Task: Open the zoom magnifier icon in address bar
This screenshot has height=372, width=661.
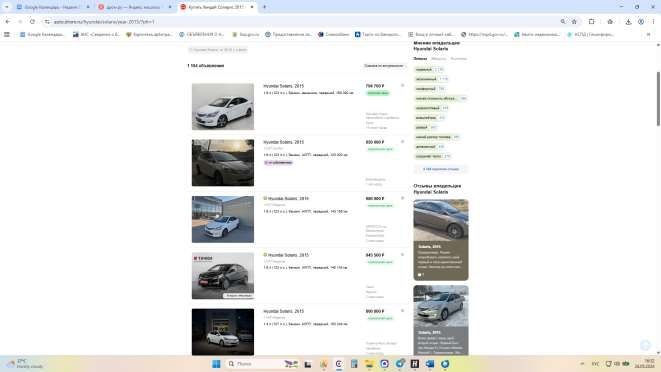Action: click(x=563, y=22)
